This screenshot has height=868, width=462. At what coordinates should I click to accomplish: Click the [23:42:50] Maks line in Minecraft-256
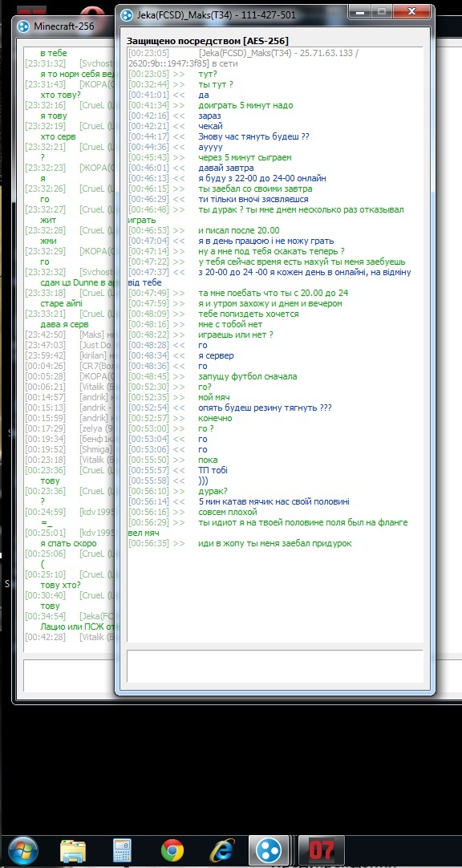point(70,335)
